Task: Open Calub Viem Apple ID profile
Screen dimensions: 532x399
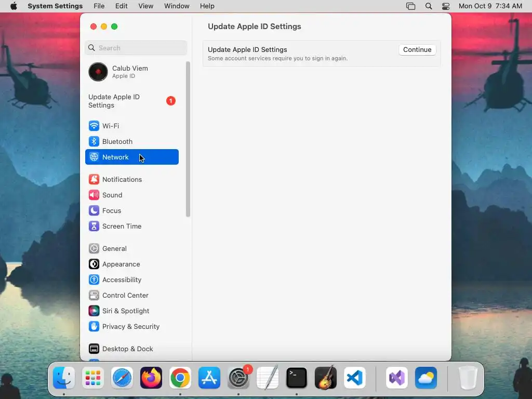Action: pos(131,72)
